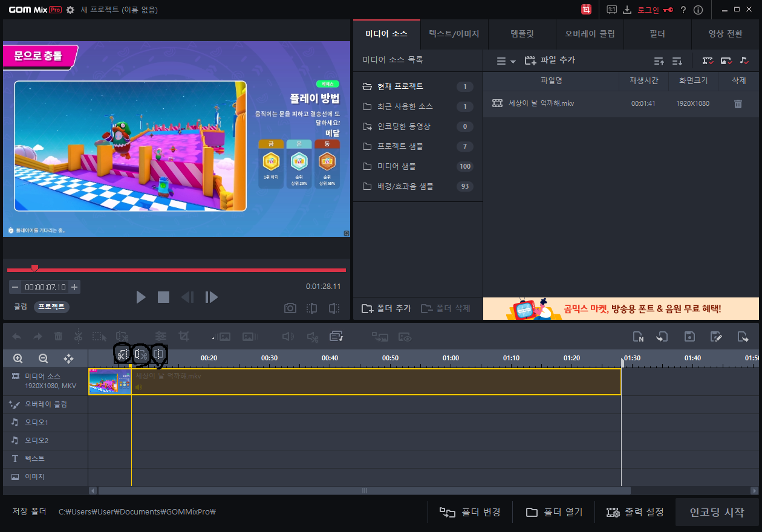Click the 00:00:07.10 timecode field
Viewport: 762px width, 532px height.
coord(45,287)
